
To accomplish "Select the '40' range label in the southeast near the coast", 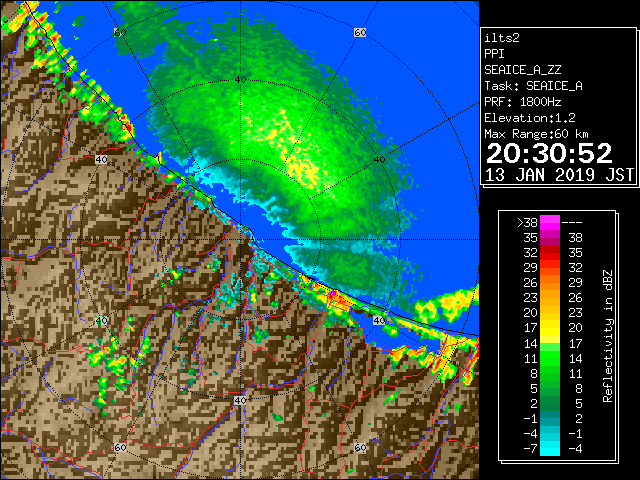I will (379, 320).
